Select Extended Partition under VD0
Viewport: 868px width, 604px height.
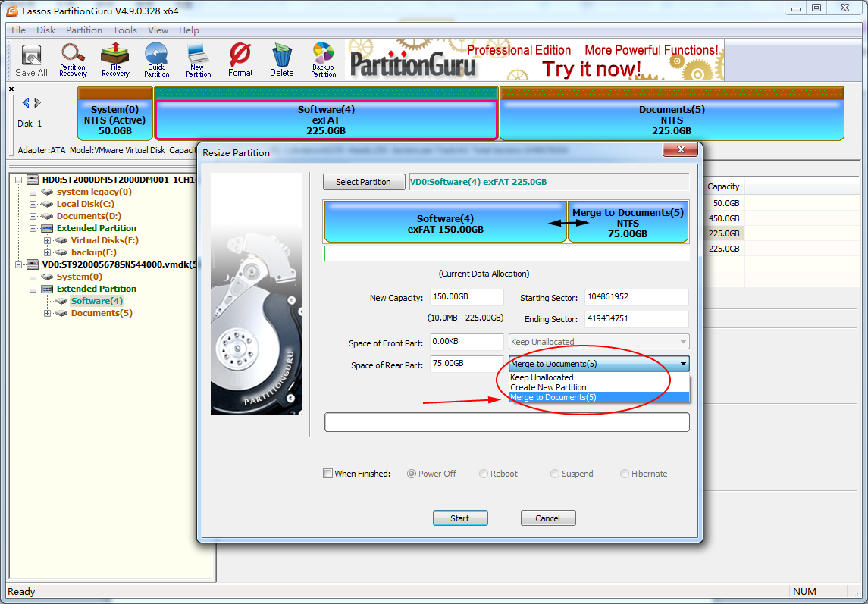[96, 289]
